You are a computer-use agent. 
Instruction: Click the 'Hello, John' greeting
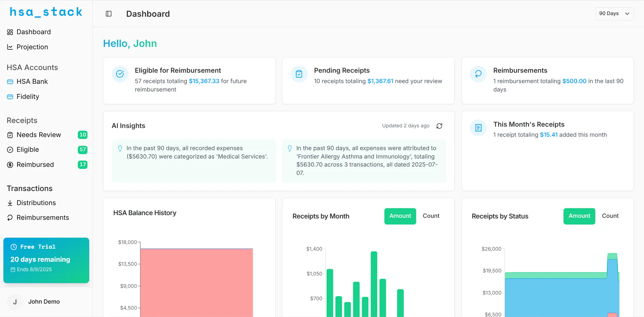click(130, 44)
